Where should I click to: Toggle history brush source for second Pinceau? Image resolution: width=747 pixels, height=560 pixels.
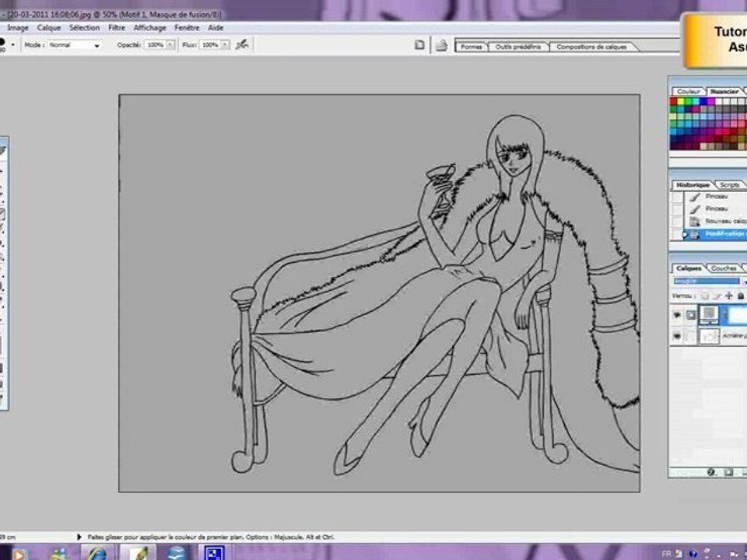676,209
